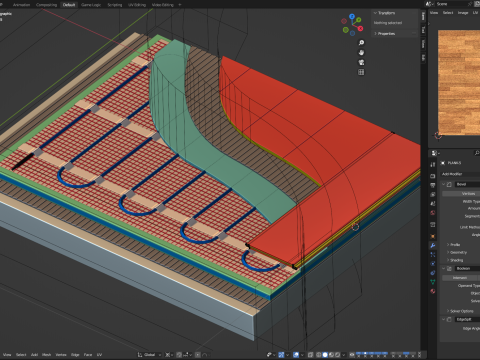Select the Vertices option in Bevel modifier

click(461, 194)
